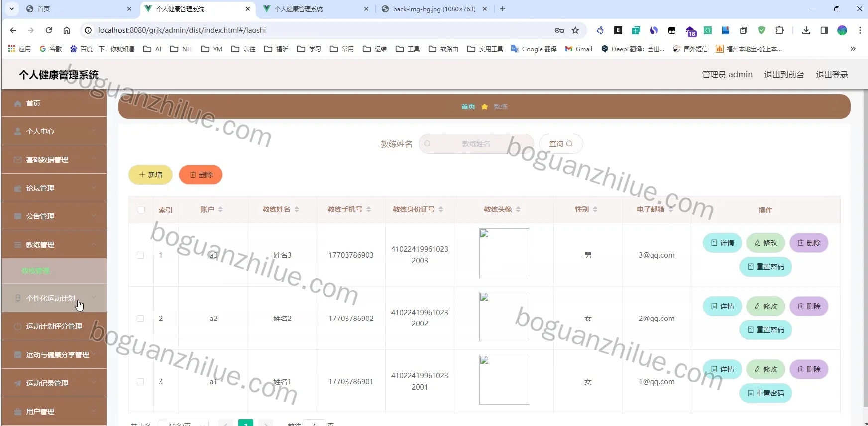868x426 pixels.
Task: Expand the 个人中心 sidebar menu
Action: tap(54, 131)
